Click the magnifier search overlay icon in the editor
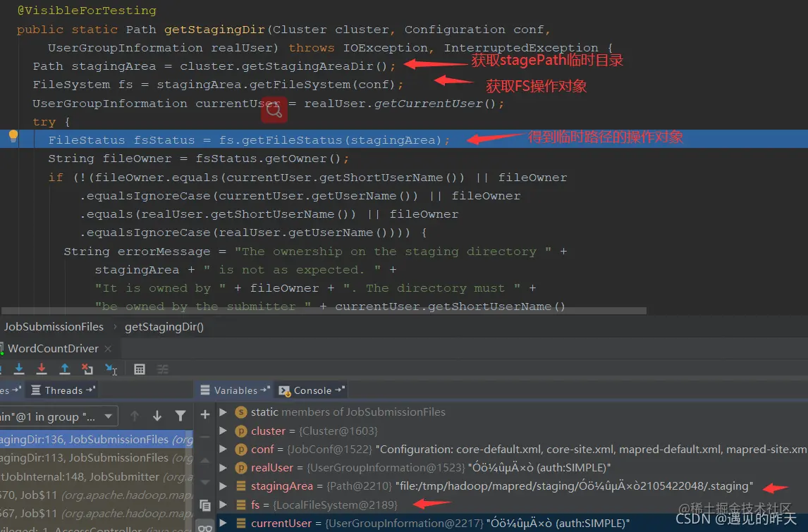This screenshot has width=808, height=532. point(274,109)
